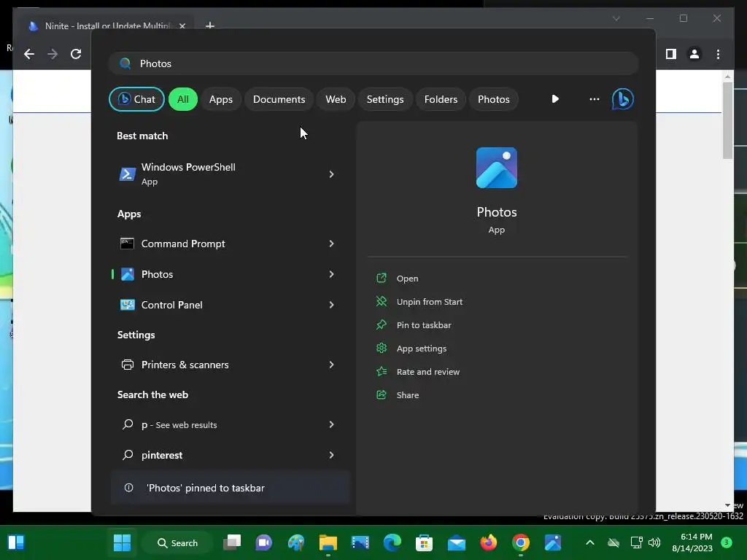Go back in Chrome browser
The height and width of the screenshot is (560, 747).
pos(29,54)
